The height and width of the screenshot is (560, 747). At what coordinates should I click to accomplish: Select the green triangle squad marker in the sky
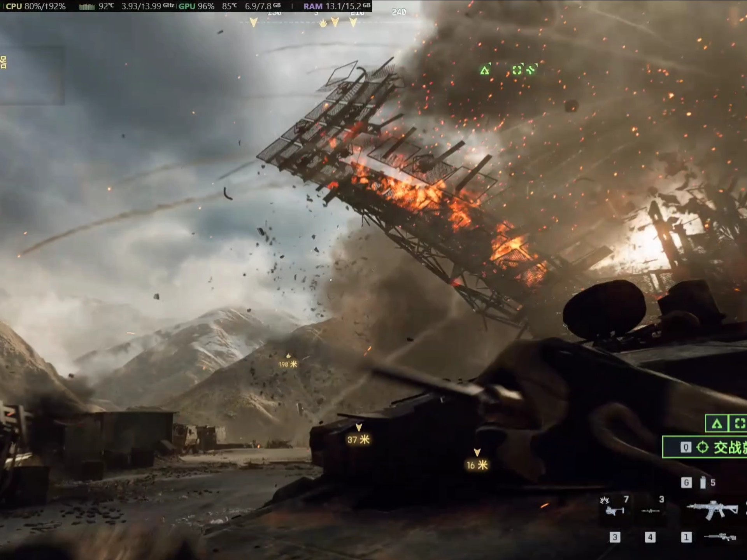pyautogui.click(x=485, y=70)
